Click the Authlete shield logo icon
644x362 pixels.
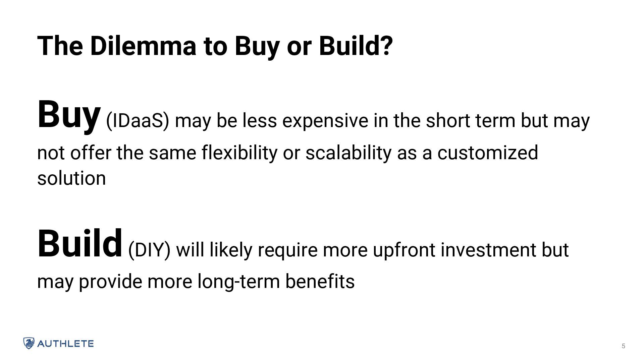click(x=29, y=343)
